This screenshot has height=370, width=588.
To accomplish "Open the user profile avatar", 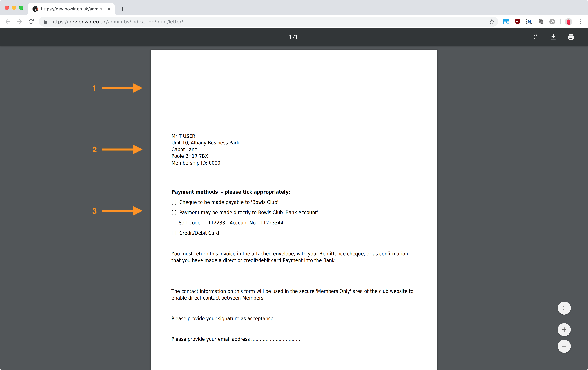I will click(569, 22).
